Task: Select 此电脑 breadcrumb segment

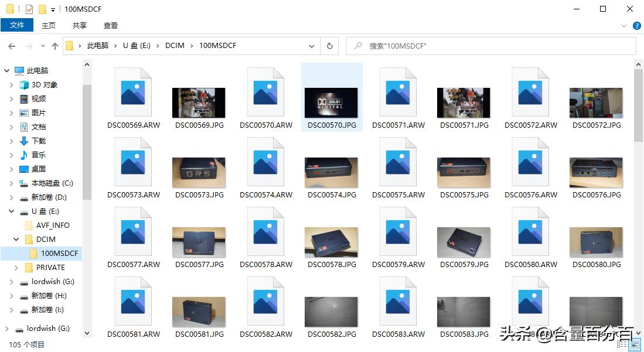Action: point(98,46)
